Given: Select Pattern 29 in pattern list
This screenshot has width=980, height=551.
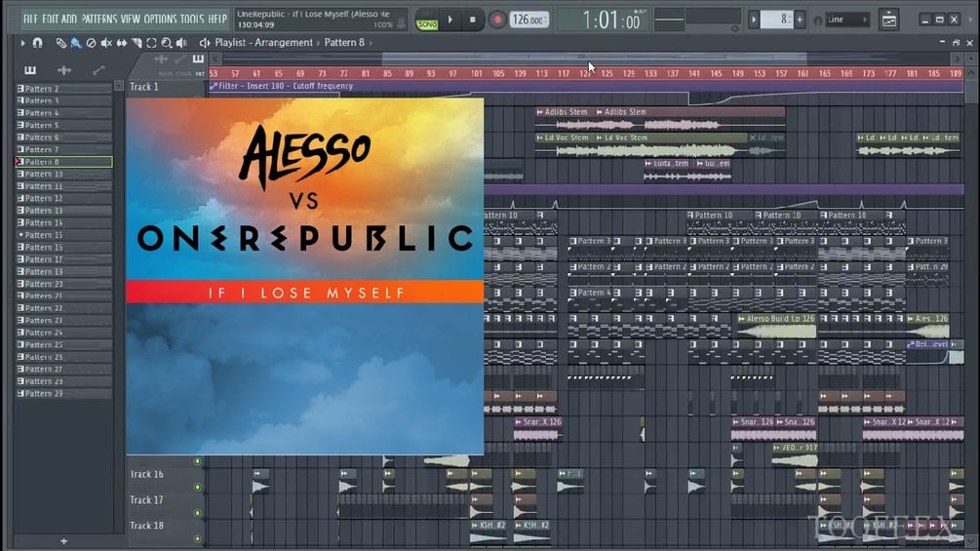Looking at the screenshot, I should click(63, 394).
